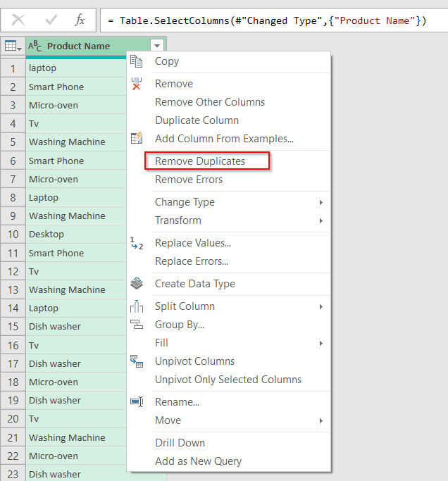The width and height of the screenshot is (448, 481).
Task: Select Unpivot Only Selected Columns
Action: click(228, 380)
